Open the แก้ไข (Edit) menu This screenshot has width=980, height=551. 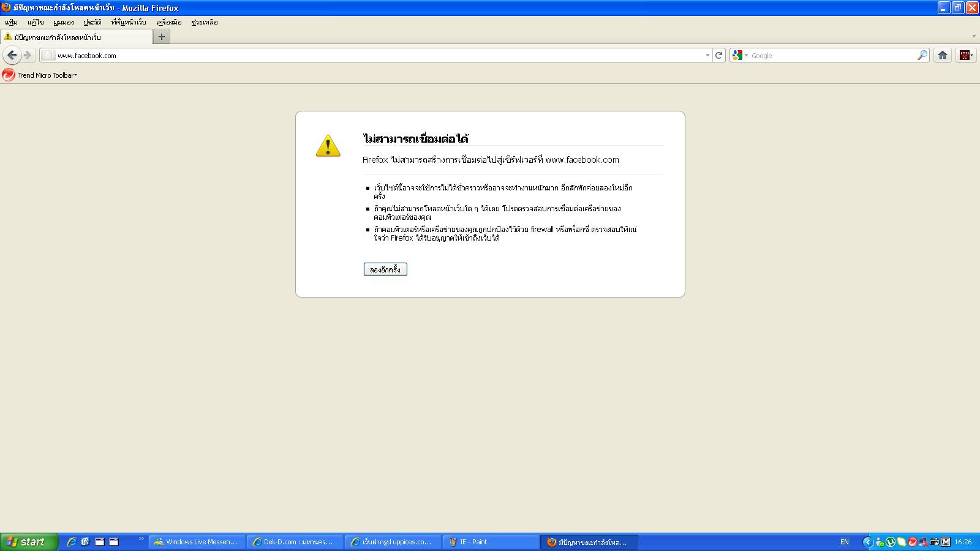(x=36, y=22)
